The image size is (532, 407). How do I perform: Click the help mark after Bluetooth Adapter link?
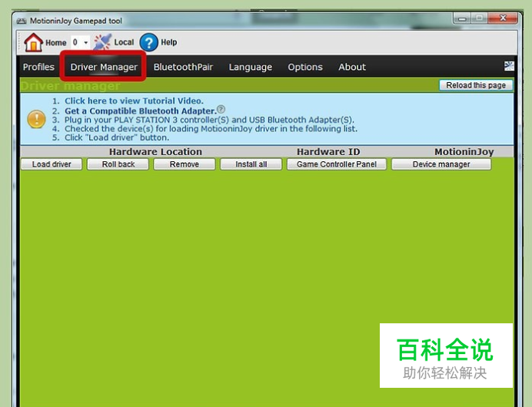coord(221,109)
